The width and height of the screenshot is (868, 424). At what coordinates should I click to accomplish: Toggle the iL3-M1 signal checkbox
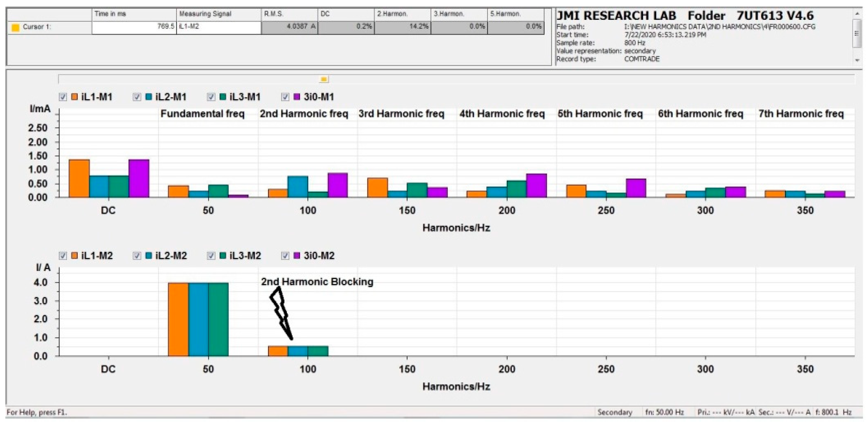pyautogui.click(x=211, y=97)
